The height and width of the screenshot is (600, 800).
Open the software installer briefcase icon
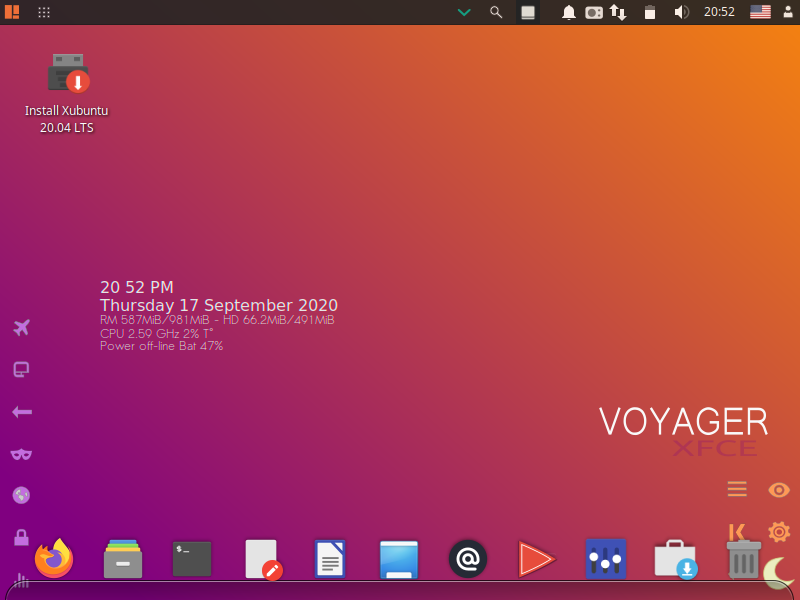[674, 558]
